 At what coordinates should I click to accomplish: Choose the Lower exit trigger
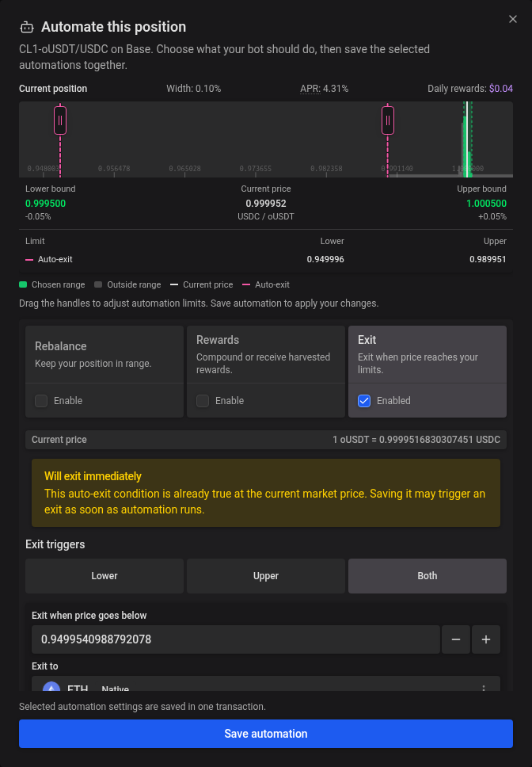point(104,576)
